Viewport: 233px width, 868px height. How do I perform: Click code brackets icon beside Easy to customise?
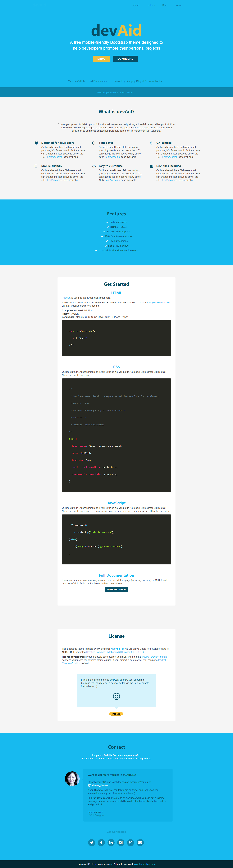coord(94,166)
